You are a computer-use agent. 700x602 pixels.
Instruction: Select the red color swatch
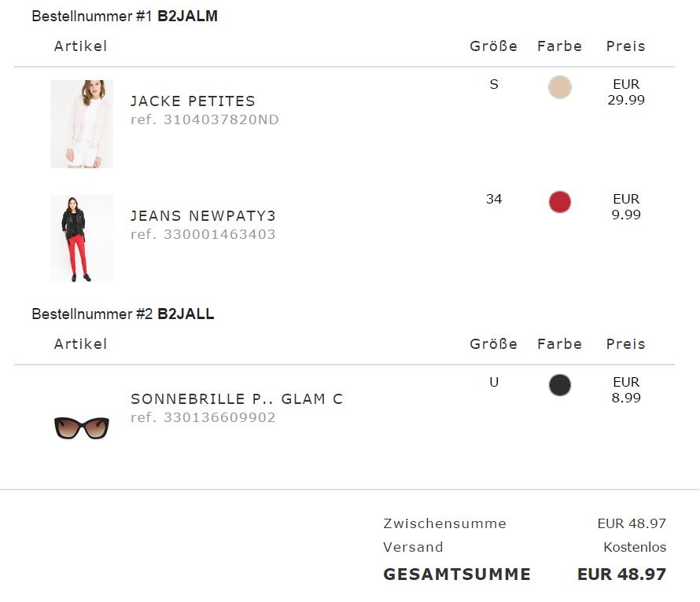[x=560, y=202]
